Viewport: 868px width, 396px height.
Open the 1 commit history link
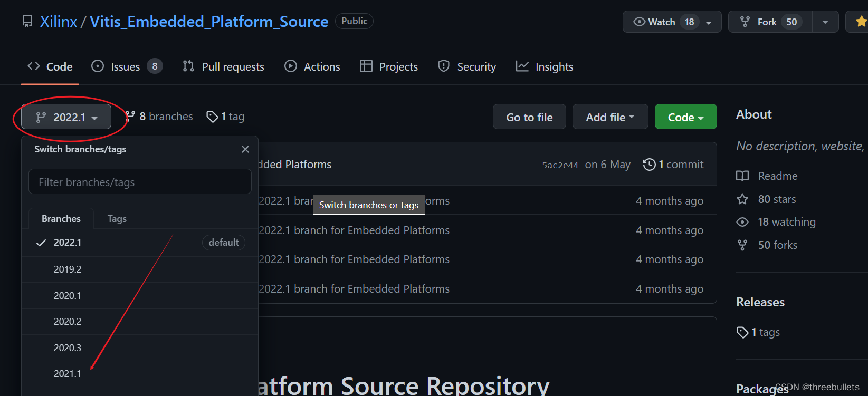[674, 165]
